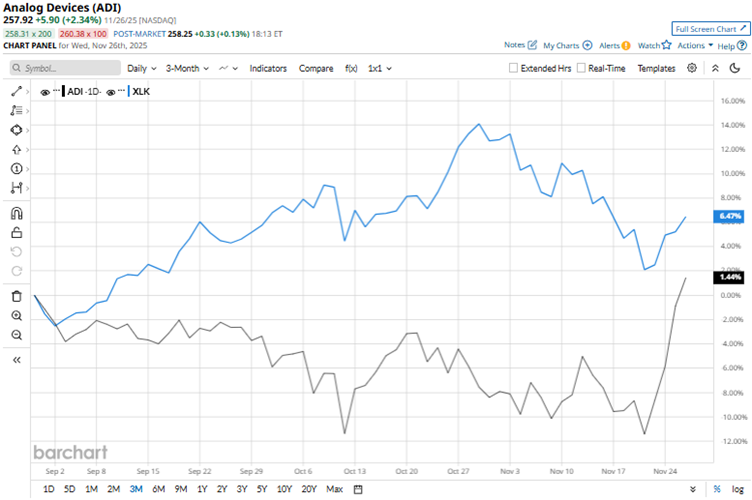The image size is (752, 500).
Task: Open chart settings gear icon
Action: [x=692, y=68]
